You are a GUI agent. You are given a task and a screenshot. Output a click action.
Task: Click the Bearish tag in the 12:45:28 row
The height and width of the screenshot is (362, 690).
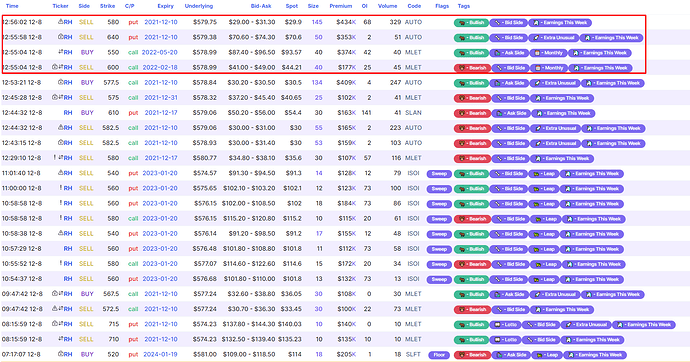click(x=472, y=98)
